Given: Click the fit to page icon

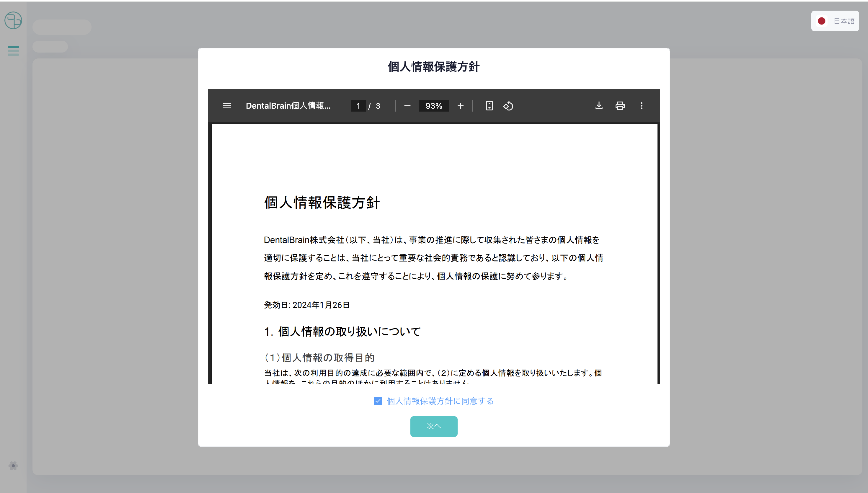Looking at the screenshot, I should point(489,106).
